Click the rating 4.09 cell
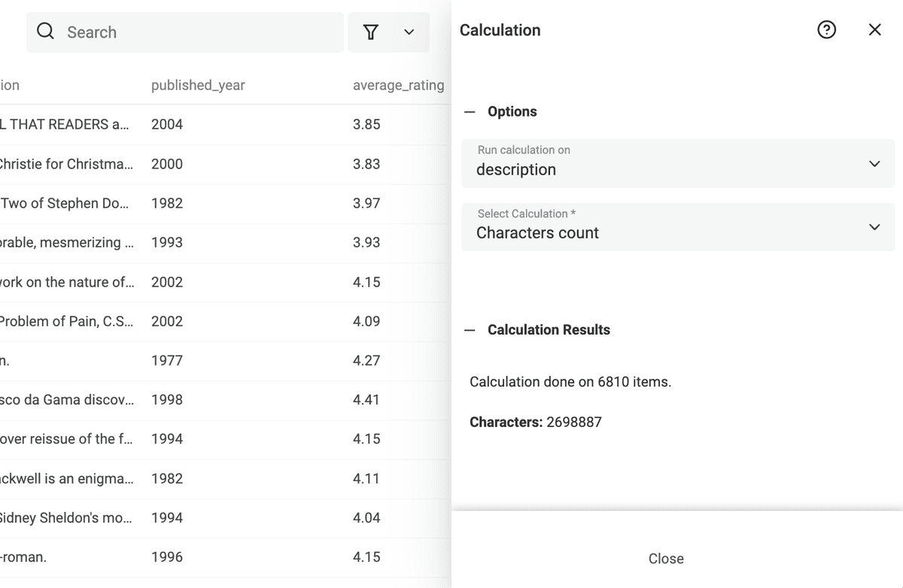Screen dimensions: 903x588 click(x=366, y=321)
